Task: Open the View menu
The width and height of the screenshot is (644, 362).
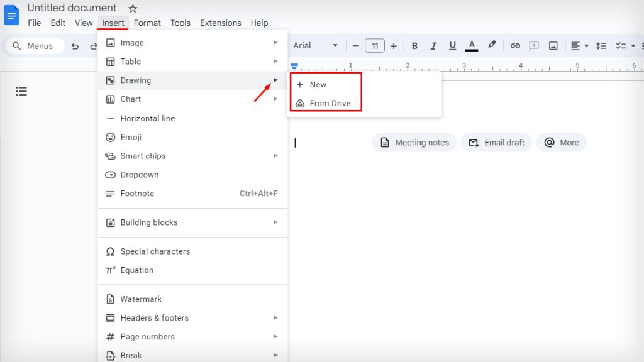Action: pyautogui.click(x=84, y=23)
